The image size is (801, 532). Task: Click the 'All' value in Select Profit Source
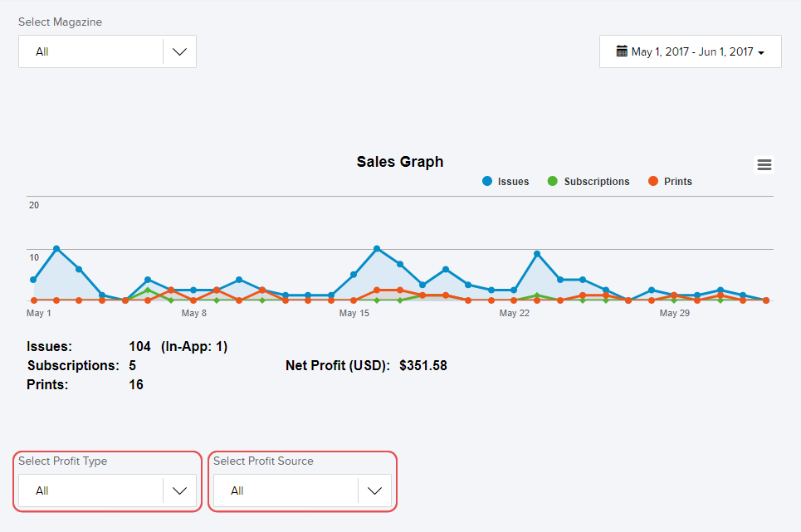pos(237,491)
